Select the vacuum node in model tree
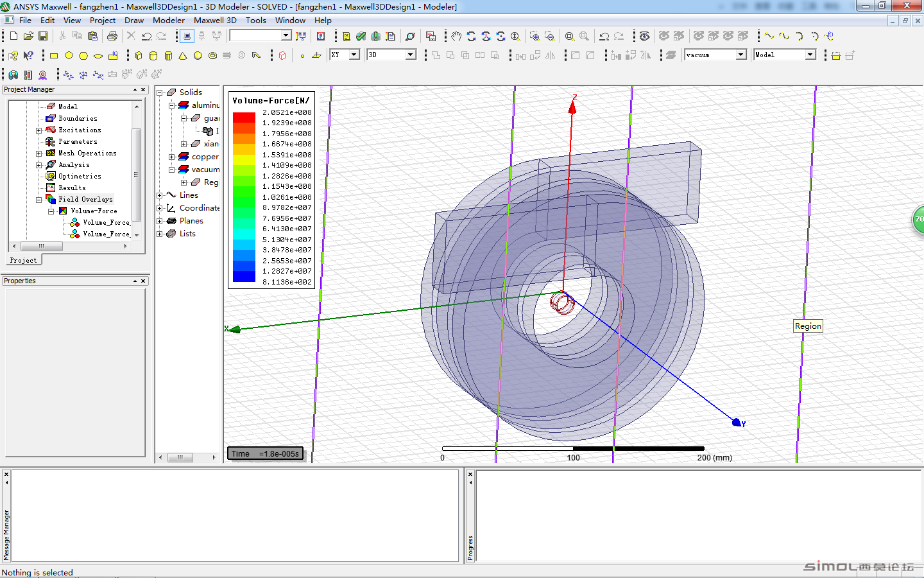Image resolution: width=924 pixels, height=578 pixels. pyautogui.click(x=205, y=170)
